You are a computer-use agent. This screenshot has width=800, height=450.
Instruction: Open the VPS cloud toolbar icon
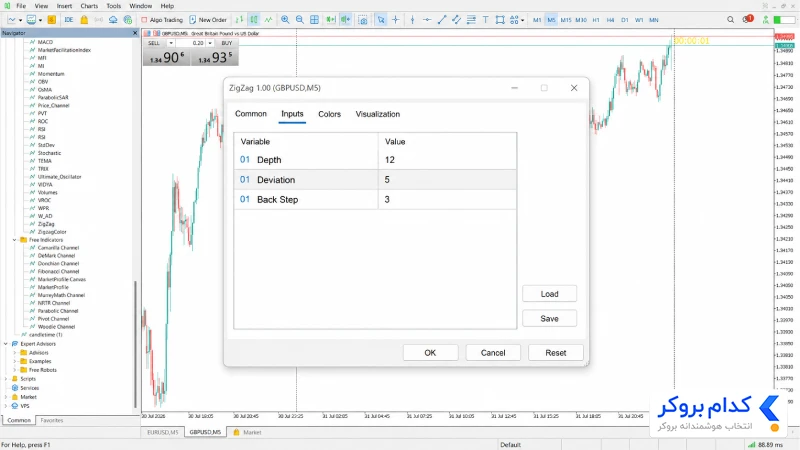pos(113,20)
